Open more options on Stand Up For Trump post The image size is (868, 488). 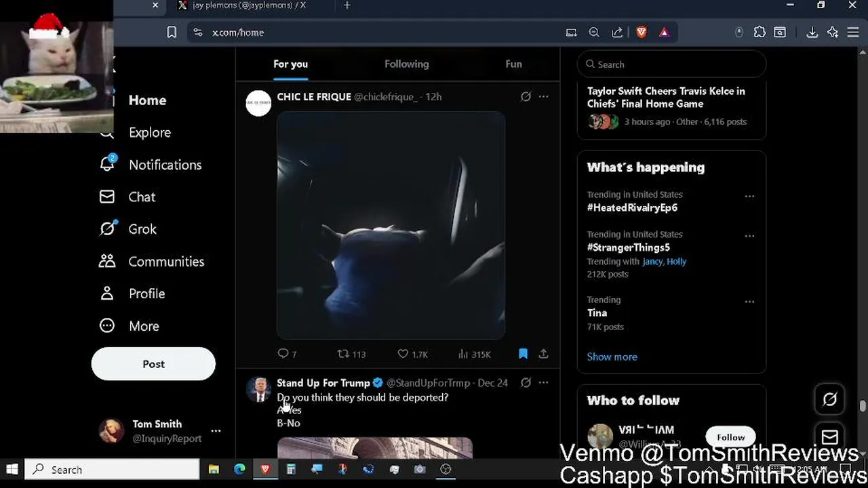pos(543,383)
